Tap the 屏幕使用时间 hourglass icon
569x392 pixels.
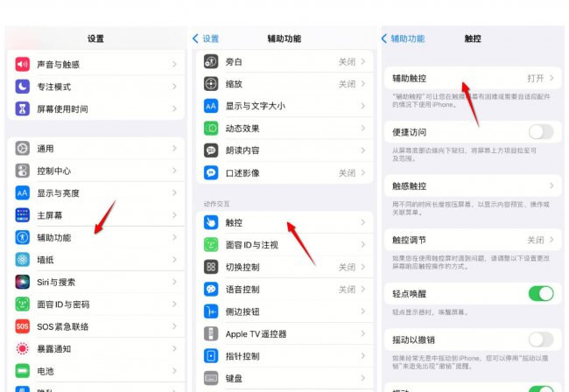[x=22, y=109]
